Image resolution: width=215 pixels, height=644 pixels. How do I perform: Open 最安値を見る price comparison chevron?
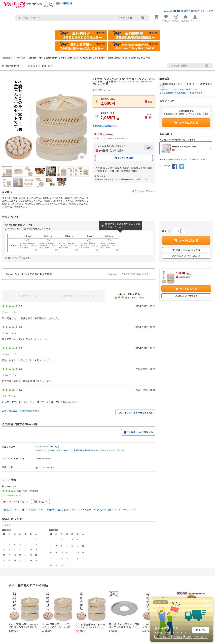(210, 148)
